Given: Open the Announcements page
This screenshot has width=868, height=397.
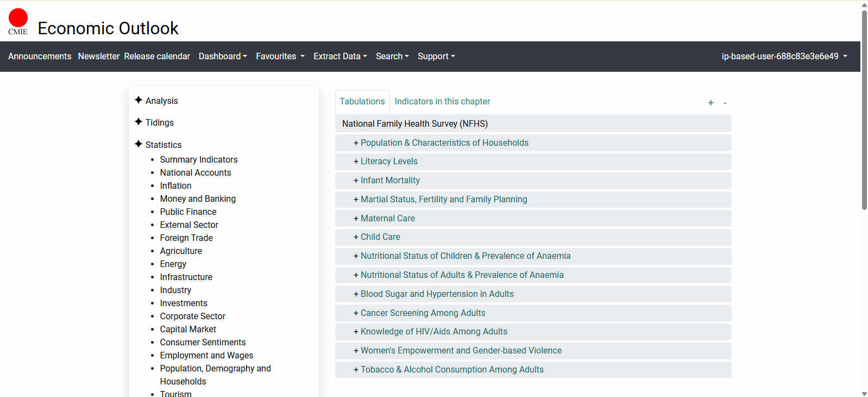Looking at the screenshot, I should [x=40, y=57].
